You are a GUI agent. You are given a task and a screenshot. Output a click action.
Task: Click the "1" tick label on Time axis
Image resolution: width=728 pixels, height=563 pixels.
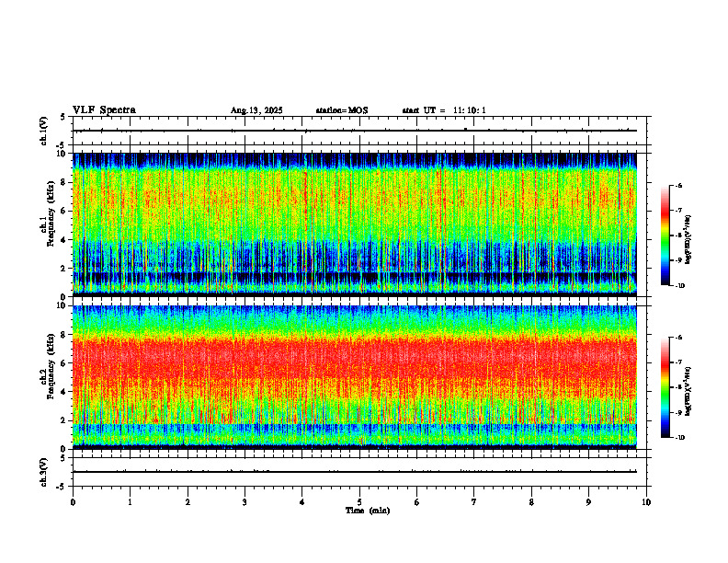130,502
